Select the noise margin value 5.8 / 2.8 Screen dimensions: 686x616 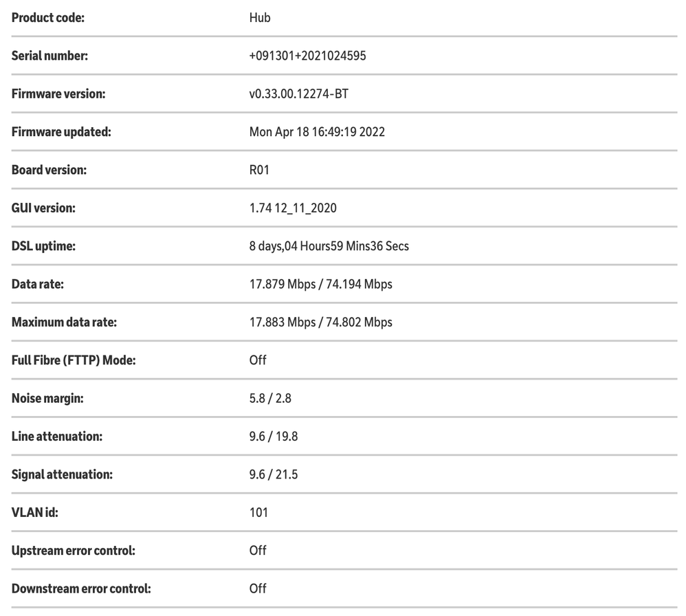click(x=270, y=397)
